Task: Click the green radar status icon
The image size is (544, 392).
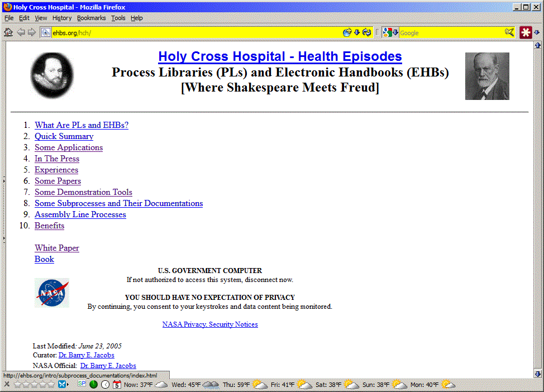Action: pyautogui.click(x=93, y=384)
